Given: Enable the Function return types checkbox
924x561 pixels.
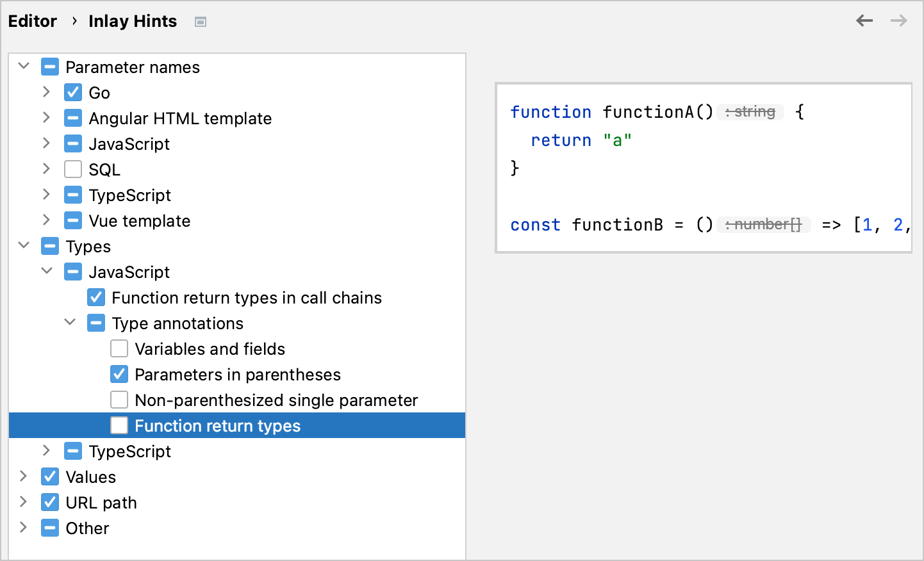Looking at the screenshot, I should (119, 425).
